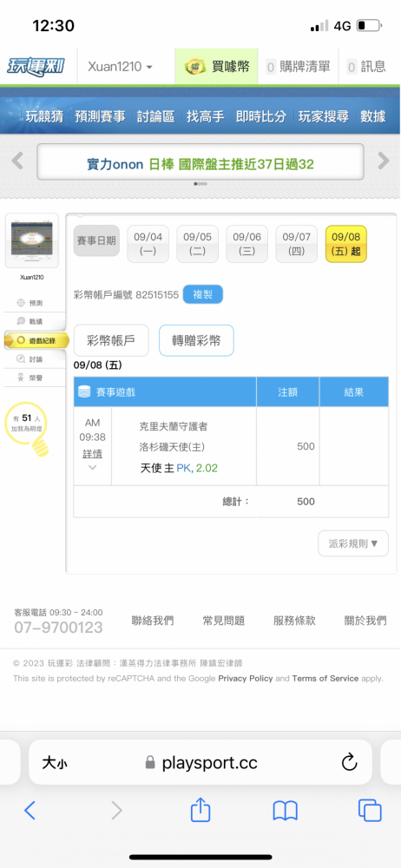Open 即時比分 live scores
The width and height of the screenshot is (401, 868).
261,117
